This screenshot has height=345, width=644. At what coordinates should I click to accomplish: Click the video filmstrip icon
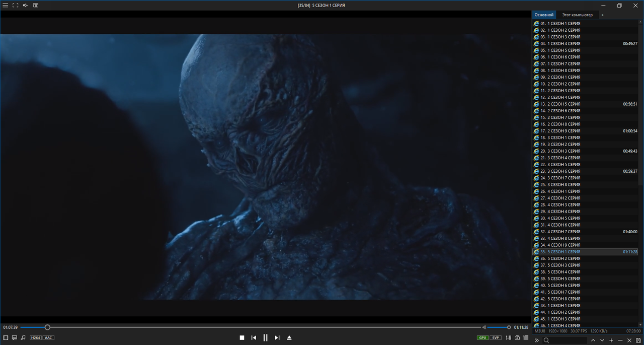click(x=6, y=337)
